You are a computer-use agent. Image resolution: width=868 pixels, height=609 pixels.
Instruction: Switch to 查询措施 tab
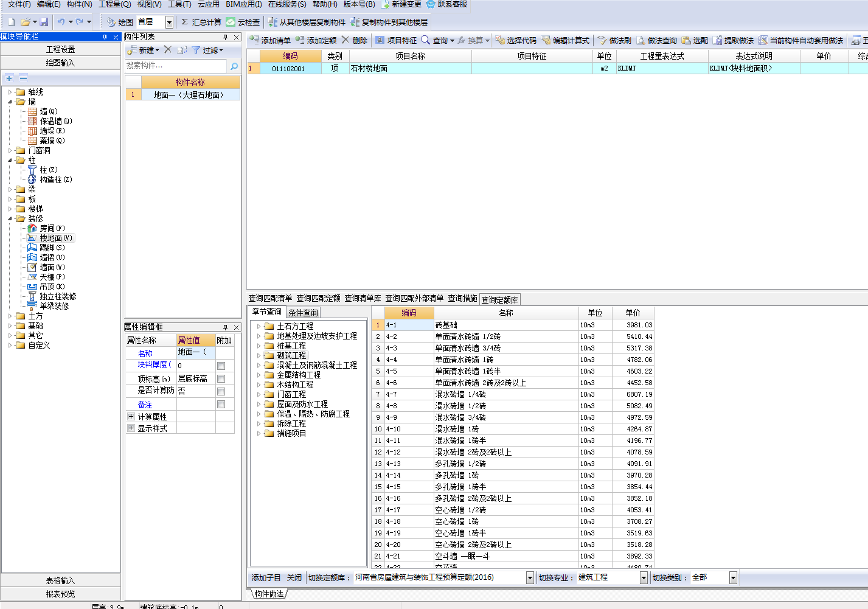[463, 298]
